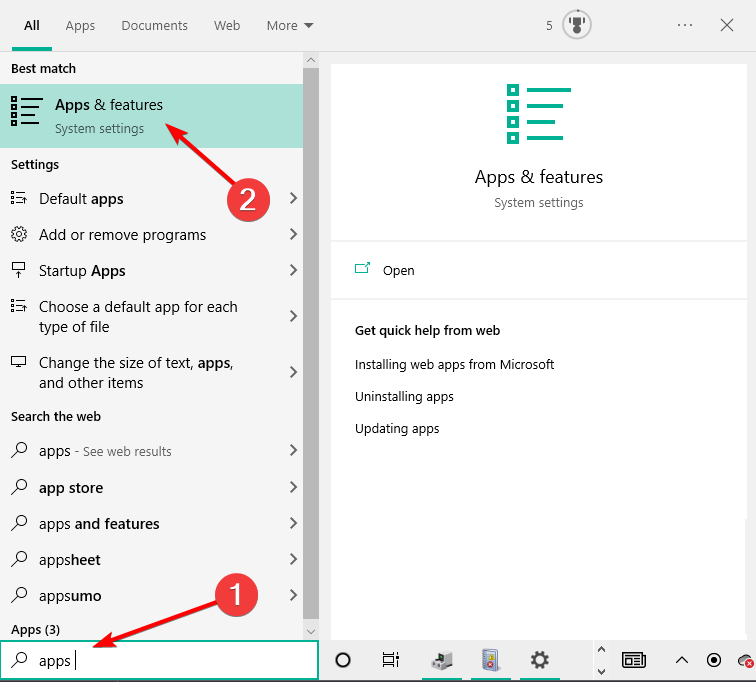
Task: Close the search panel
Action: 727,25
